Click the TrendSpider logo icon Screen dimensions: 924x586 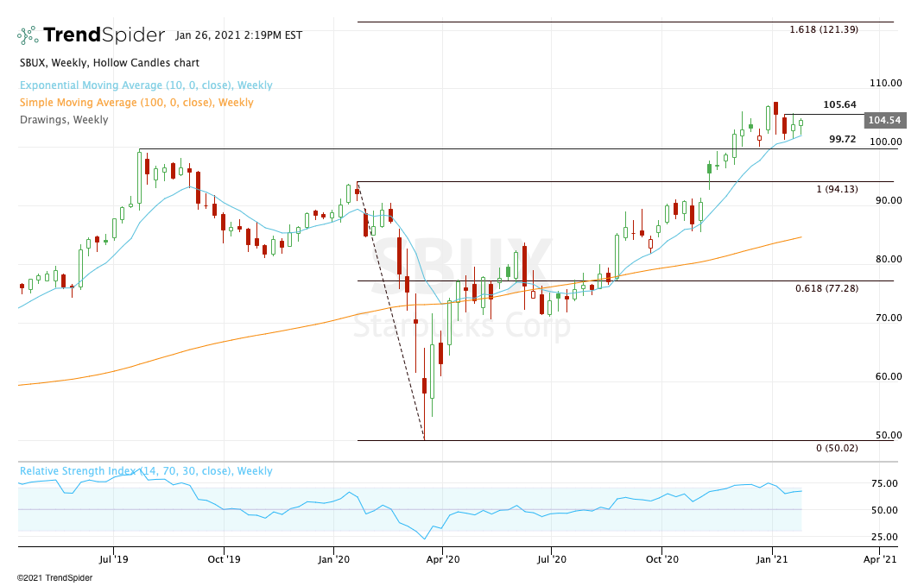(28, 35)
